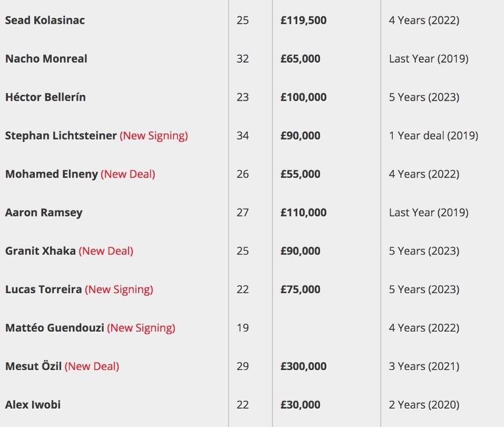Click the New Signing label next to Torreira
The image size is (504, 427).
click(x=119, y=290)
